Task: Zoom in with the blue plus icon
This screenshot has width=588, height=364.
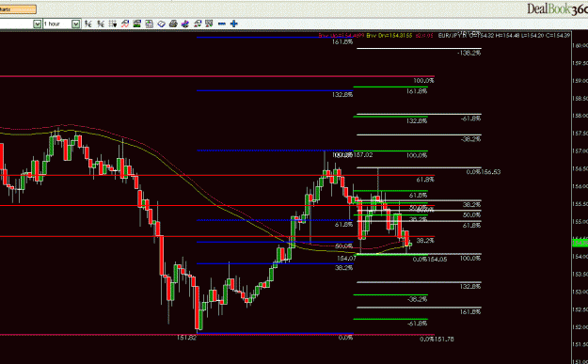Action: [x=233, y=24]
